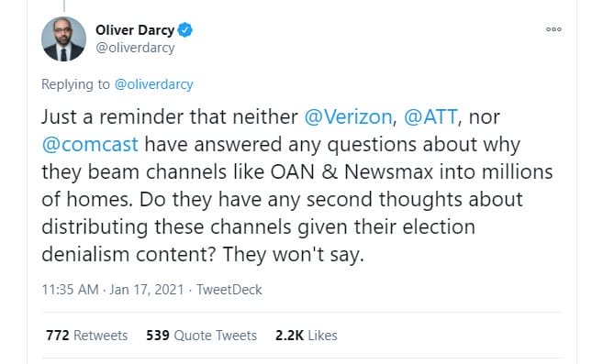This screenshot has width=592, height=364.
Task: Click the word Retweets label
Action: click(100, 336)
